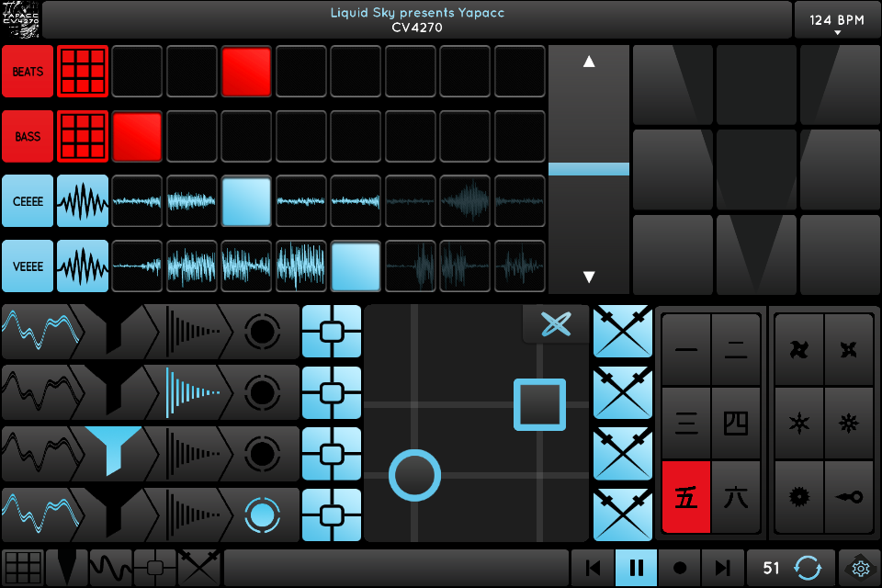Switch to XY crosshair tab
This screenshot has width=882, height=588.
pyautogui.click(x=154, y=569)
